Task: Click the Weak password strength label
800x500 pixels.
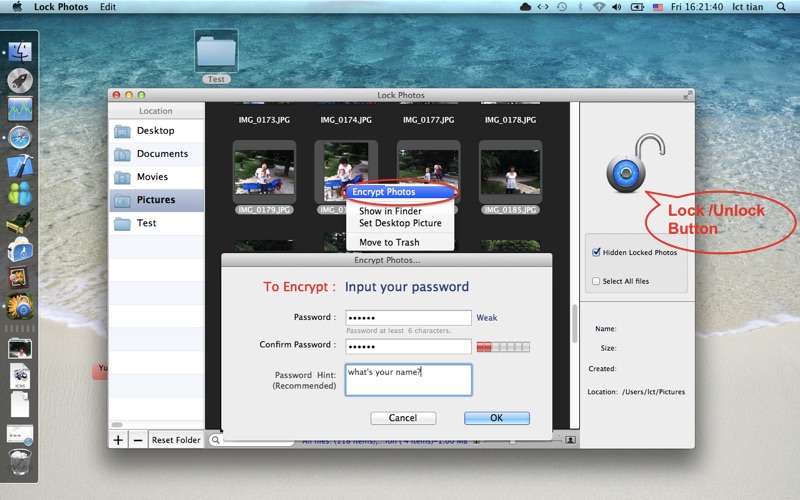Action: [487, 317]
